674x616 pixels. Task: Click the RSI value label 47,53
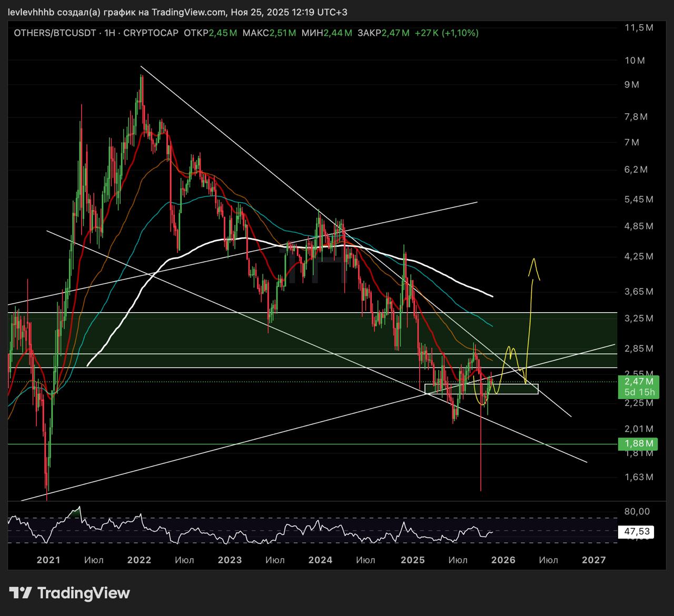[638, 532]
